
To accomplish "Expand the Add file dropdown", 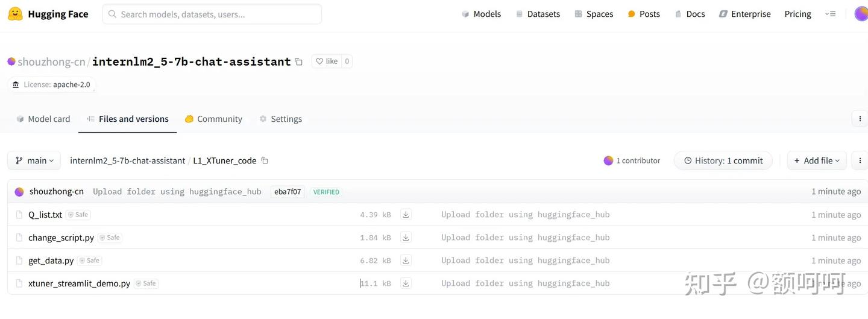I will [x=817, y=160].
